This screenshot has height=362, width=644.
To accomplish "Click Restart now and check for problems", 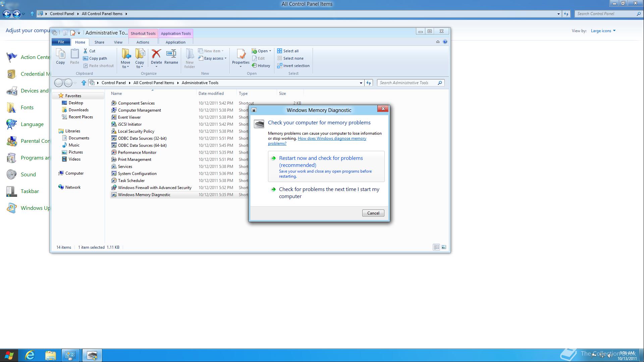I will [x=326, y=167].
